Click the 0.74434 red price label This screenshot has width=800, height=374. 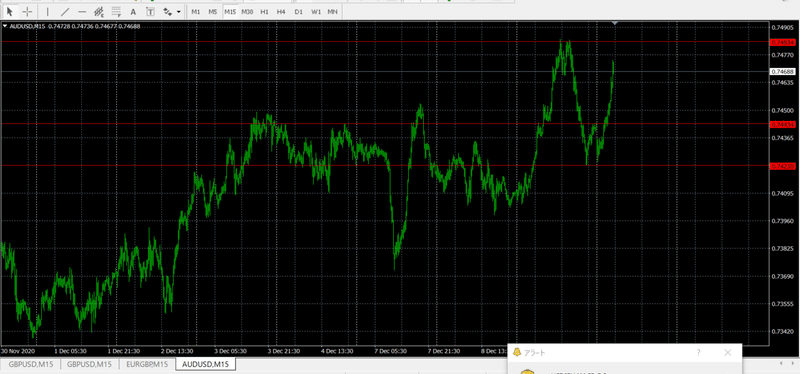click(783, 124)
